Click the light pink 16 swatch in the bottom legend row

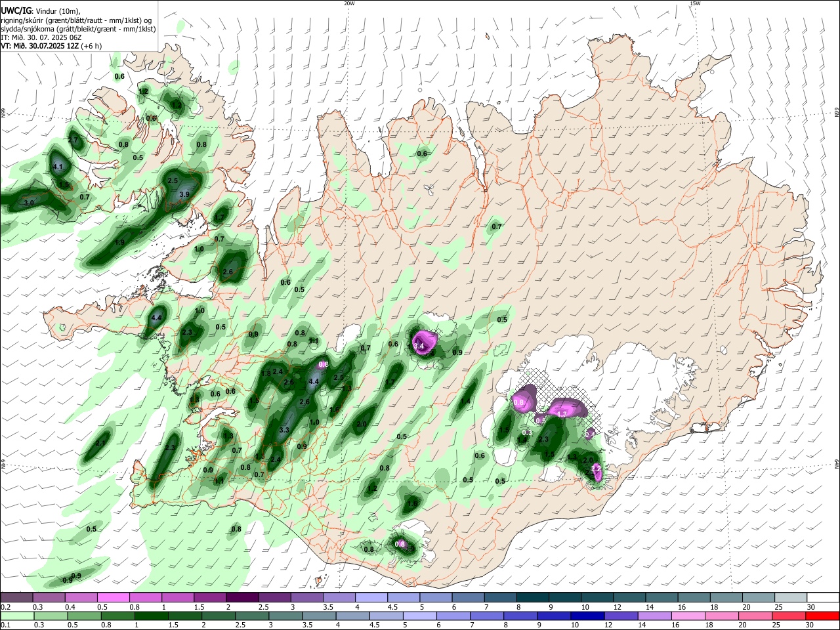[689, 616]
